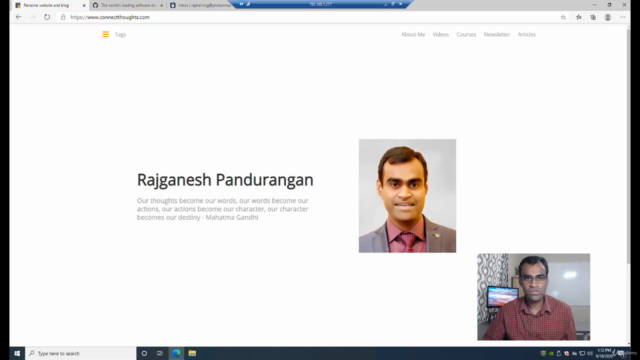Image resolution: width=640 pixels, height=360 pixels.
Task: Close the GitHub tab
Action: [x=161, y=5]
